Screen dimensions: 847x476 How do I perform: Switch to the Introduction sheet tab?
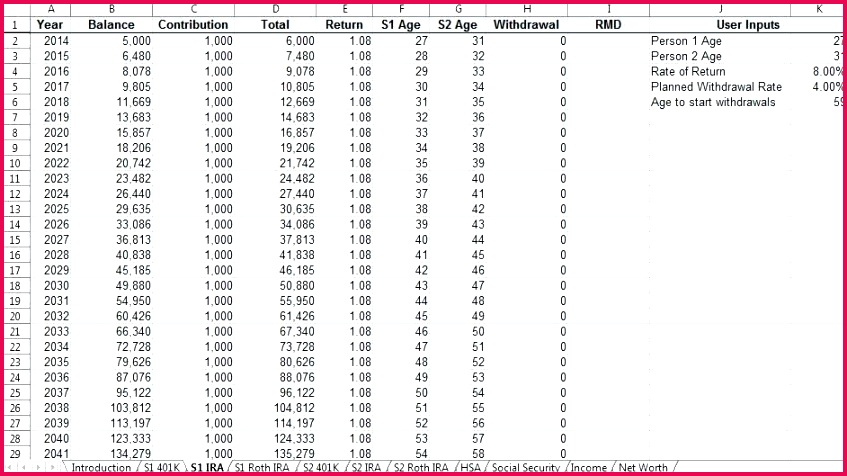(x=101, y=468)
